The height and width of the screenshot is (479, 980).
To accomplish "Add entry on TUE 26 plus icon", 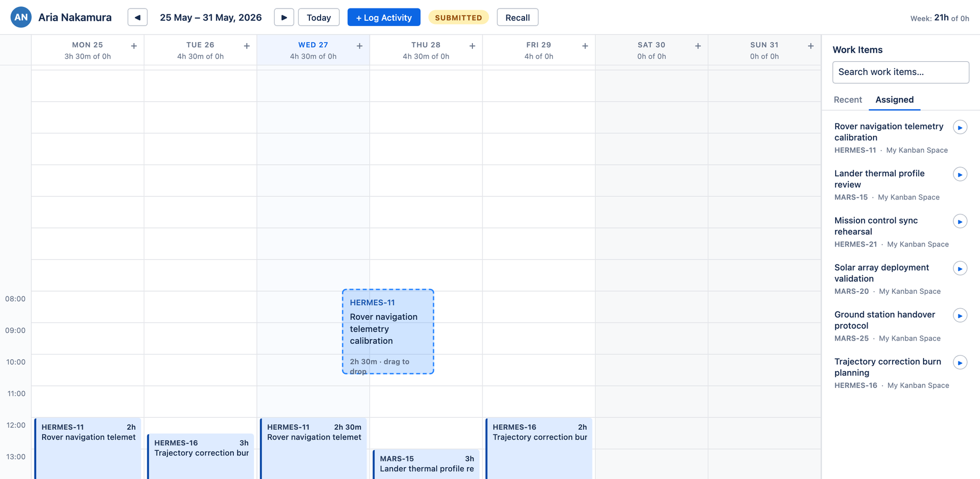I will (247, 46).
